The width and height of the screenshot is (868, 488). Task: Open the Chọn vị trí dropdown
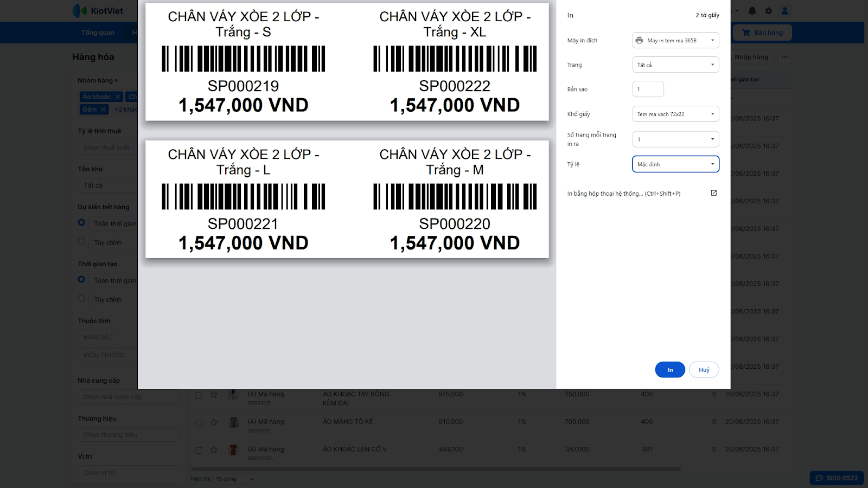pos(129,473)
